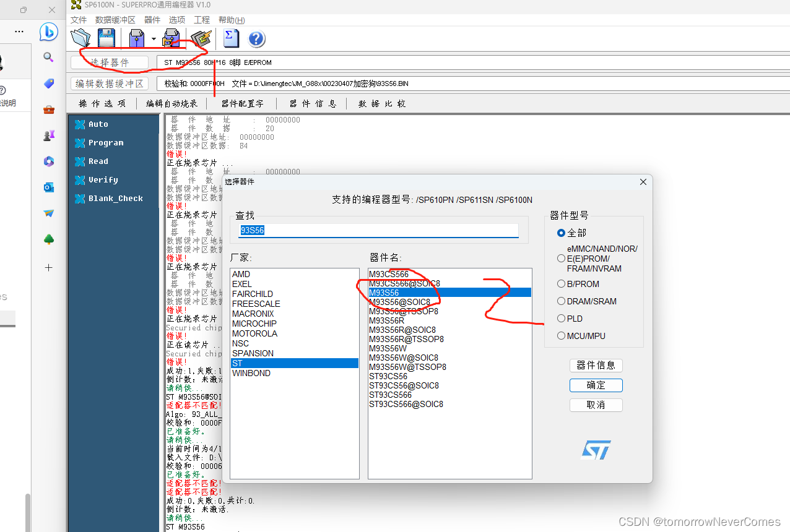Click Bing icon in browser sidebar
This screenshot has width=790, height=532.
(49, 32)
